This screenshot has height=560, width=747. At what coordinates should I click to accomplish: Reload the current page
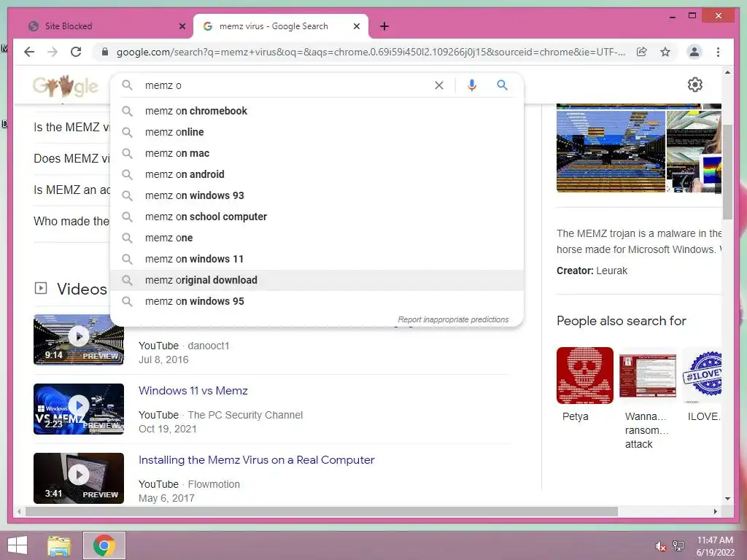pyautogui.click(x=76, y=52)
